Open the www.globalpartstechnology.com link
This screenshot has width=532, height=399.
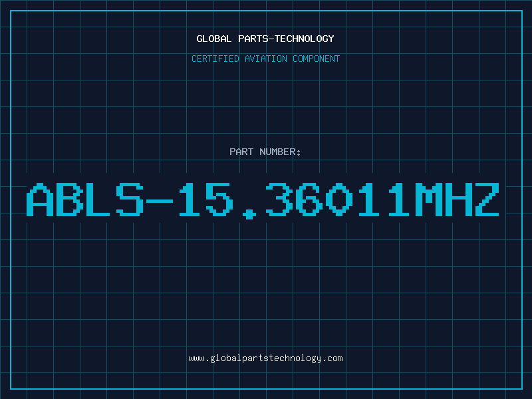pyautogui.click(x=265, y=358)
